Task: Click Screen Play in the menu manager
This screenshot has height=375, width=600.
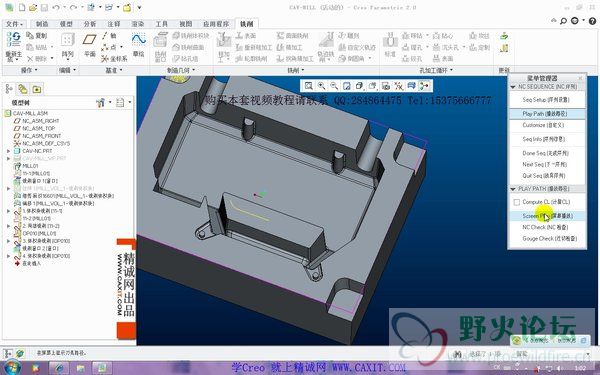Action: [x=547, y=216]
